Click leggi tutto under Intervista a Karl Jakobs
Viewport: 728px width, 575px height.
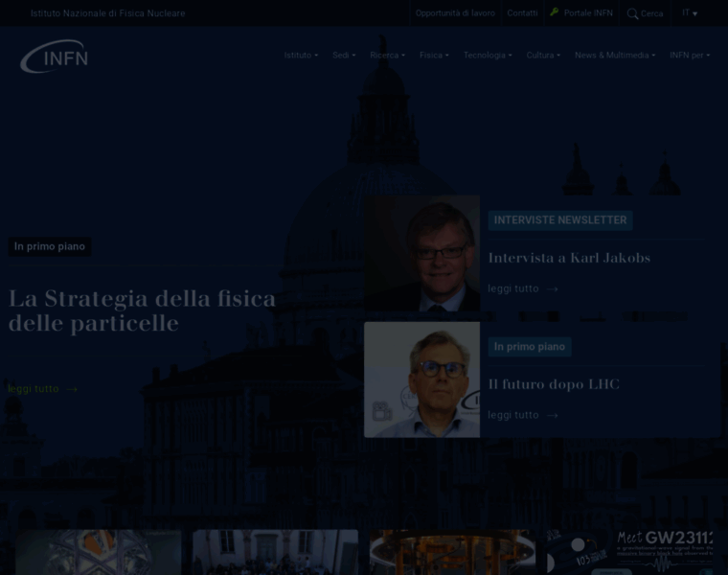click(513, 288)
